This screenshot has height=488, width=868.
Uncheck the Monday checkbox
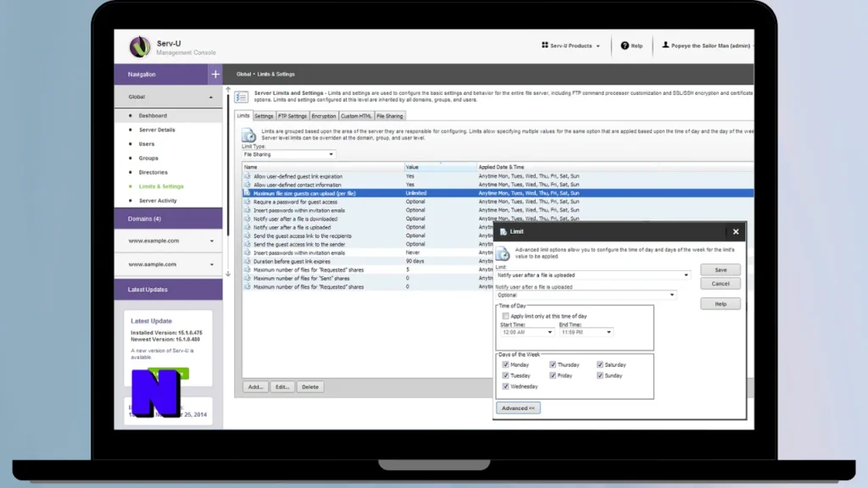point(505,364)
